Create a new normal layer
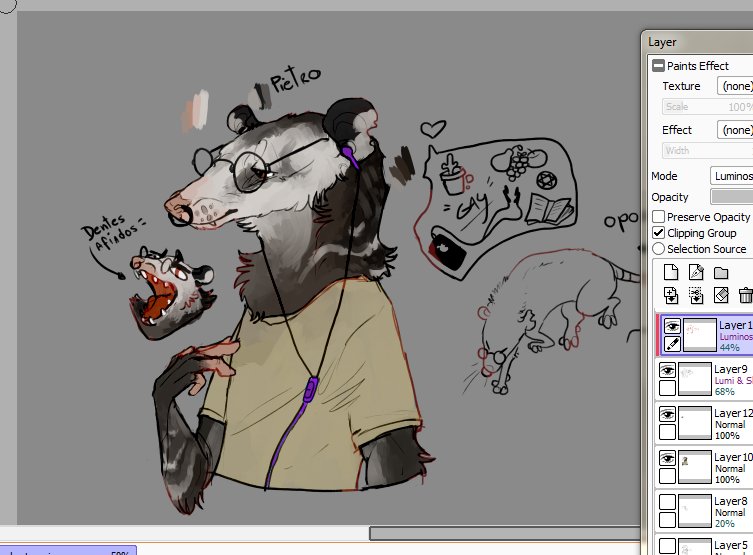The image size is (753, 555). click(x=671, y=272)
